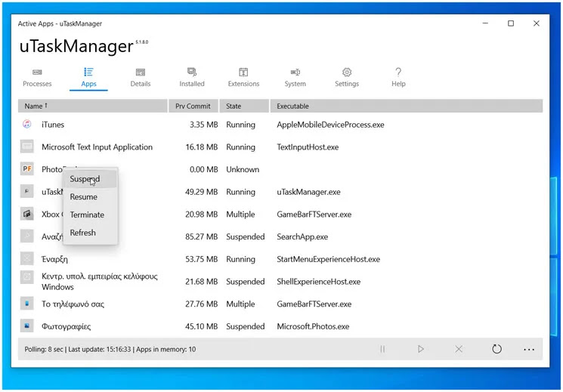Image resolution: width=563 pixels, height=392 pixels.
Task: Click the 49.29 MB commit value
Action: click(202, 192)
